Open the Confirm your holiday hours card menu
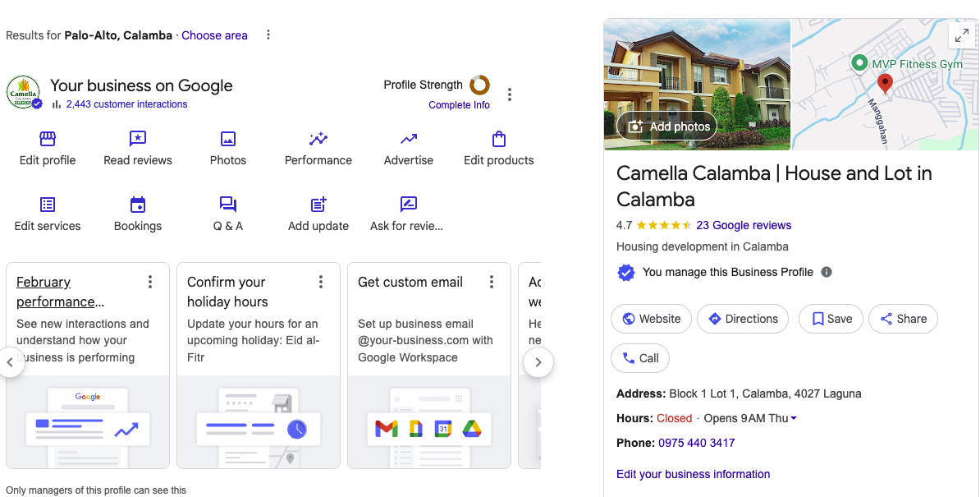Screen dimensions: 980x497 coord(321,283)
